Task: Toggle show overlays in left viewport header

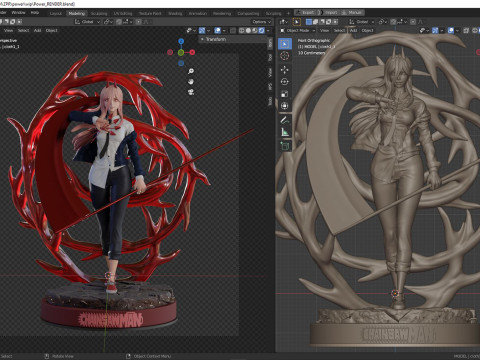Action: 218,30
